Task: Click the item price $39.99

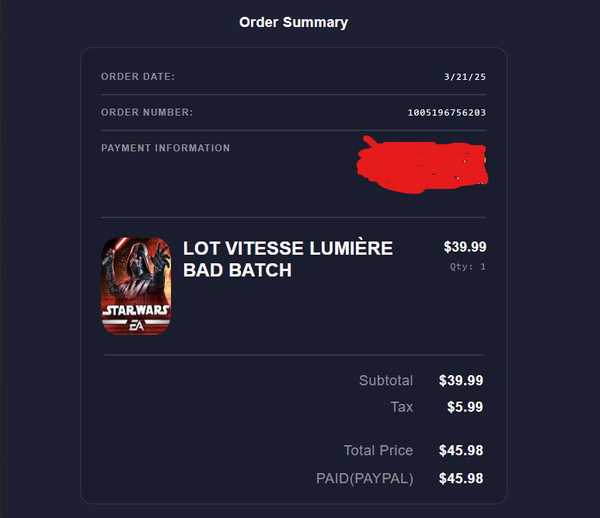Action: tap(465, 247)
